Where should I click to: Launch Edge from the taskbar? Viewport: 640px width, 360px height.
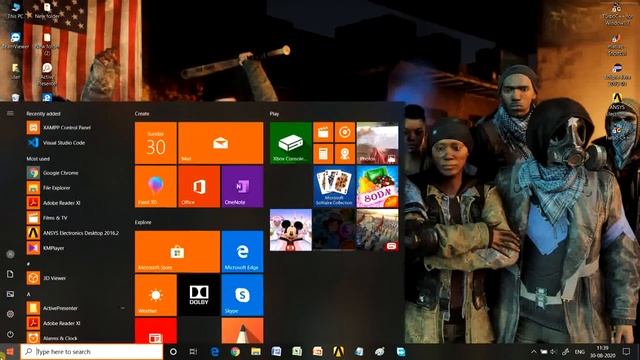(215, 351)
